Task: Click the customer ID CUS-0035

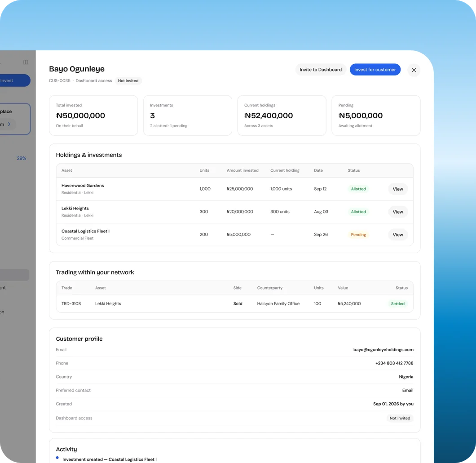Action: coord(59,81)
